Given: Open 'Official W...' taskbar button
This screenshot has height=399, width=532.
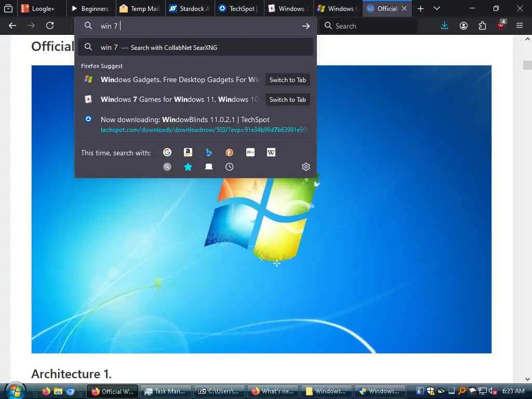Looking at the screenshot, I should click(113, 391).
